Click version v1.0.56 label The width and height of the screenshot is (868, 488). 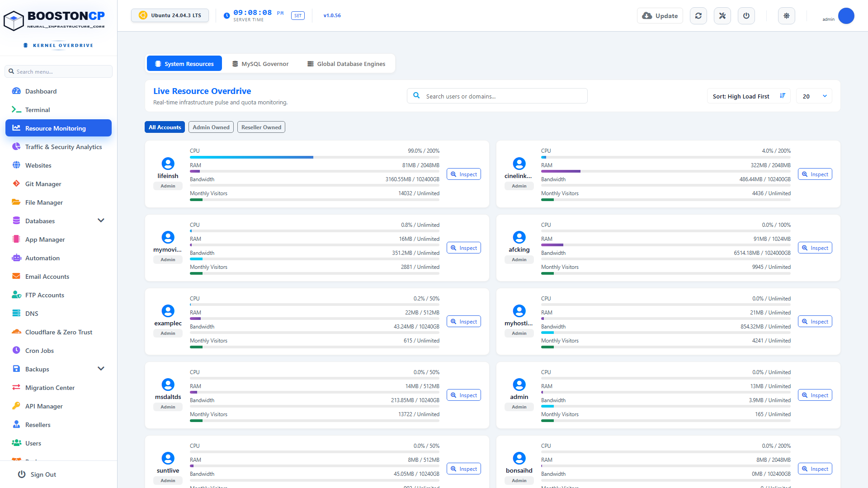(x=332, y=15)
